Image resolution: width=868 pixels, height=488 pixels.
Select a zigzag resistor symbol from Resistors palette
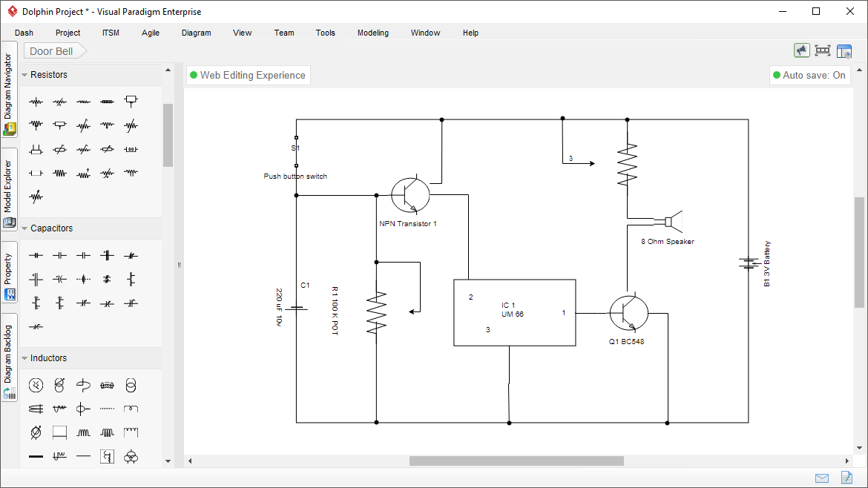pos(35,102)
